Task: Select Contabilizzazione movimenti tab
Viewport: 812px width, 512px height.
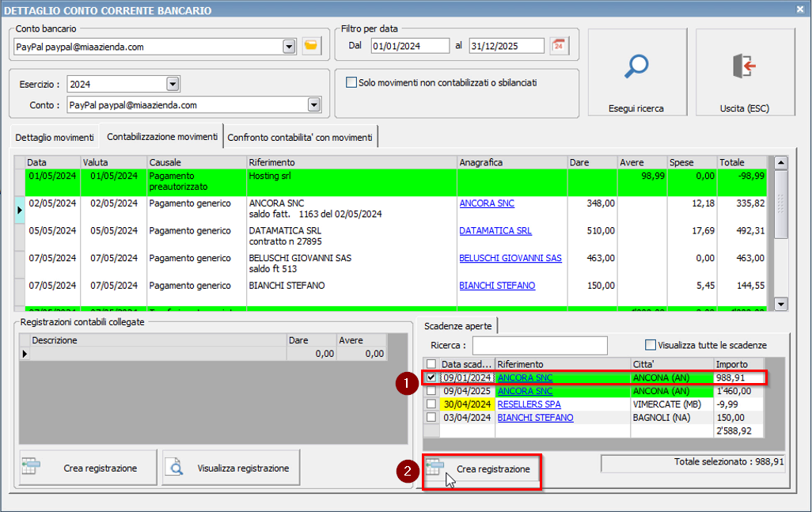Action: click(162, 137)
